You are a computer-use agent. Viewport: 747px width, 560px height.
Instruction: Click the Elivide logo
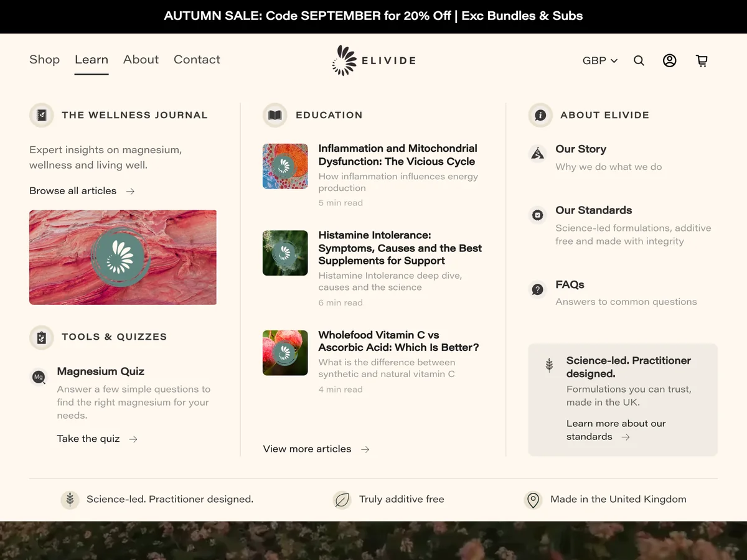tap(374, 60)
